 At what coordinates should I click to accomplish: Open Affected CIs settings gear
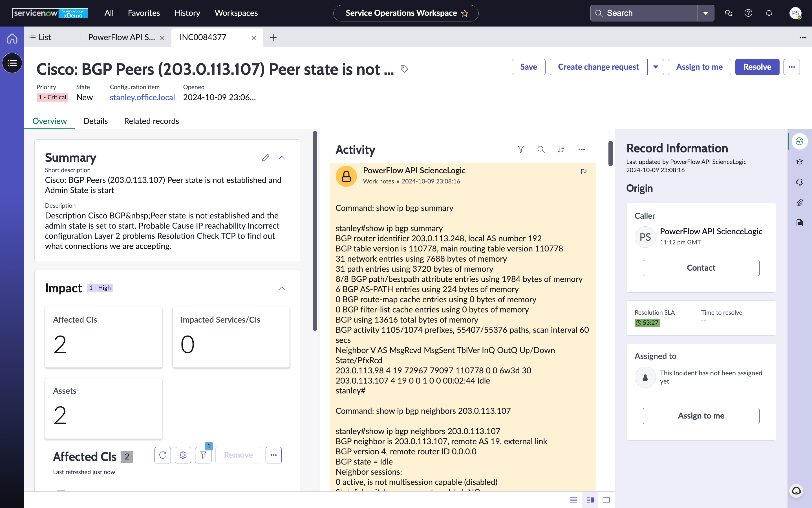183,455
